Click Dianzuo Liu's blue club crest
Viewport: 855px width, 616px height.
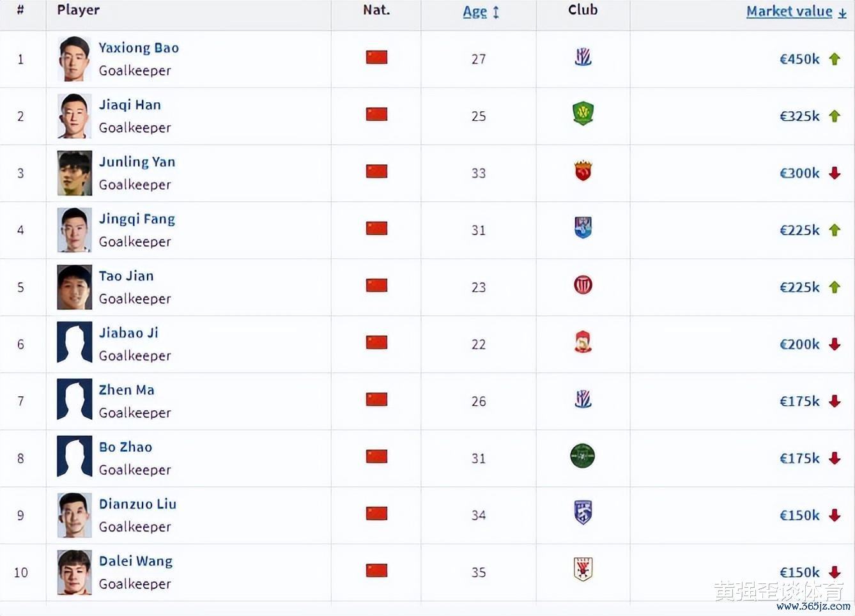point(583,512)
